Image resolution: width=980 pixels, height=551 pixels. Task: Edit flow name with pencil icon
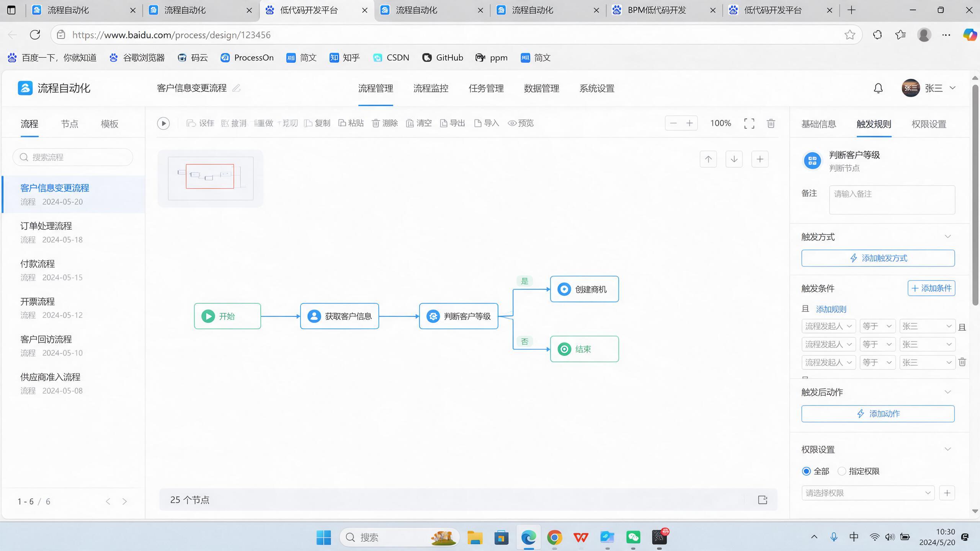[x=237, y=88]
